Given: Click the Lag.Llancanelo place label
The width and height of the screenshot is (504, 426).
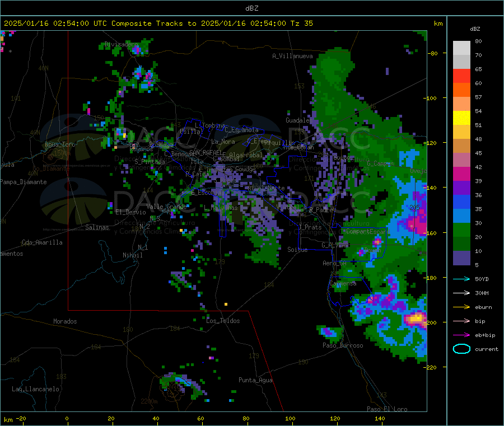Looking at the screenshot, I should click(x=35, y=389).
